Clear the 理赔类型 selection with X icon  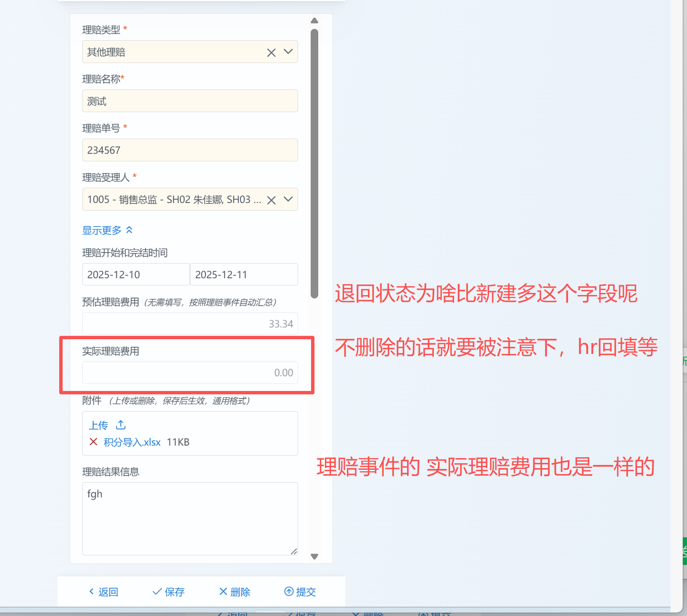[271, 53]
